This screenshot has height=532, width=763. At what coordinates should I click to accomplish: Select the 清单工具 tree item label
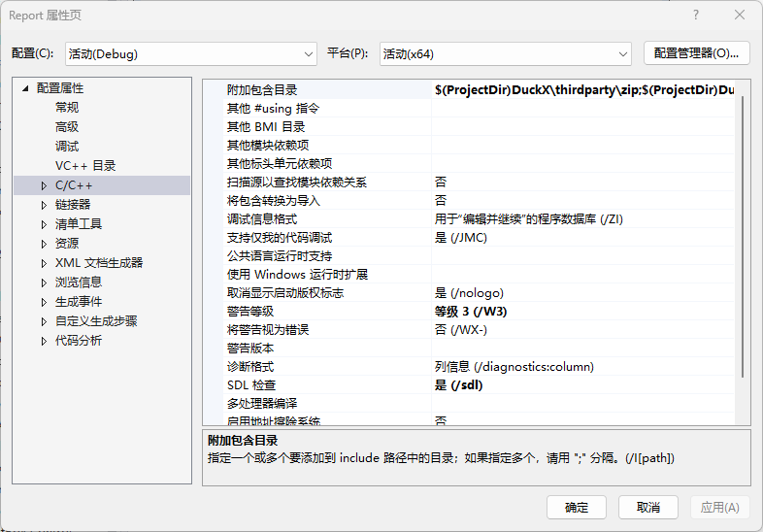click(x=79, y=224)
